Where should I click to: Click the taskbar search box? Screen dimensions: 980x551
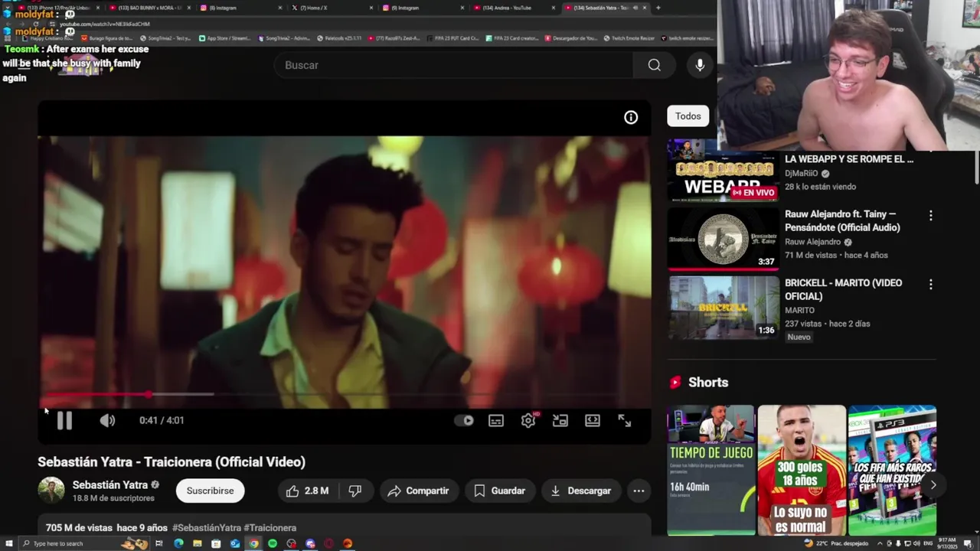coord(84,543)
